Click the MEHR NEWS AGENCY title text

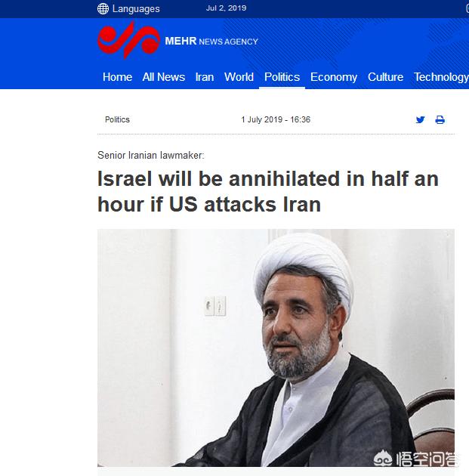[x=211, y=41]
